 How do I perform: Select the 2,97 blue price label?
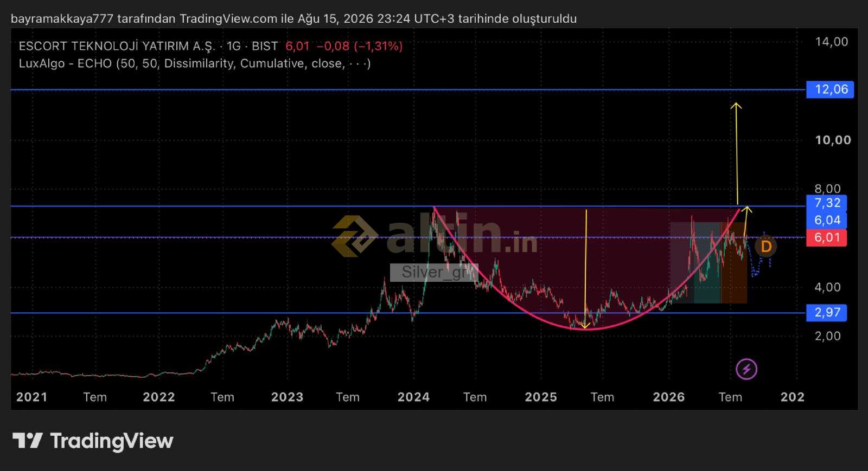[826, 312]
